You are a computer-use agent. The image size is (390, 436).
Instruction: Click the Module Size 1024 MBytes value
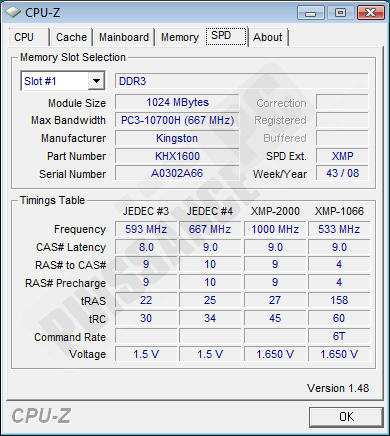pyautogui.click(x=177, y=102)
